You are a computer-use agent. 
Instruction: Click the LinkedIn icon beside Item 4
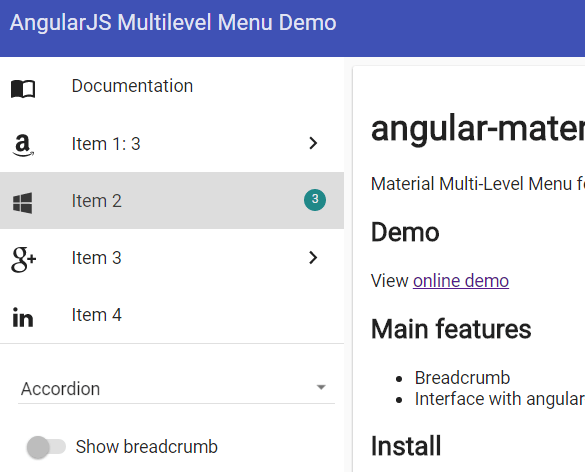23,317
